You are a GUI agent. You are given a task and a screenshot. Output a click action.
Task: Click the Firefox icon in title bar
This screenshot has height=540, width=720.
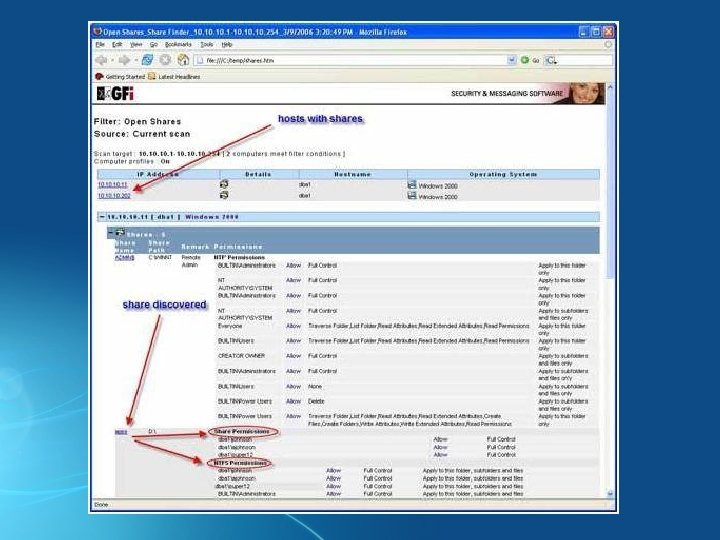pos(97,32)
